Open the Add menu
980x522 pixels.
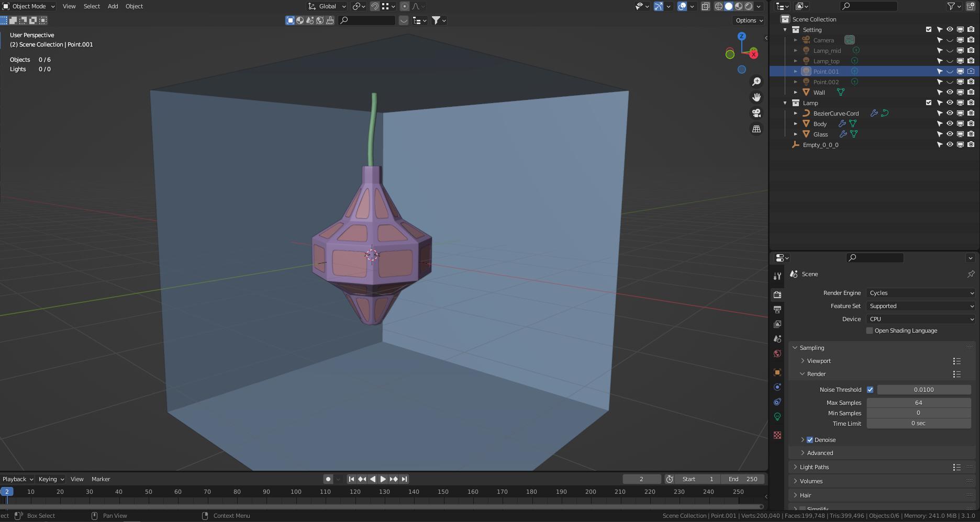113,6
